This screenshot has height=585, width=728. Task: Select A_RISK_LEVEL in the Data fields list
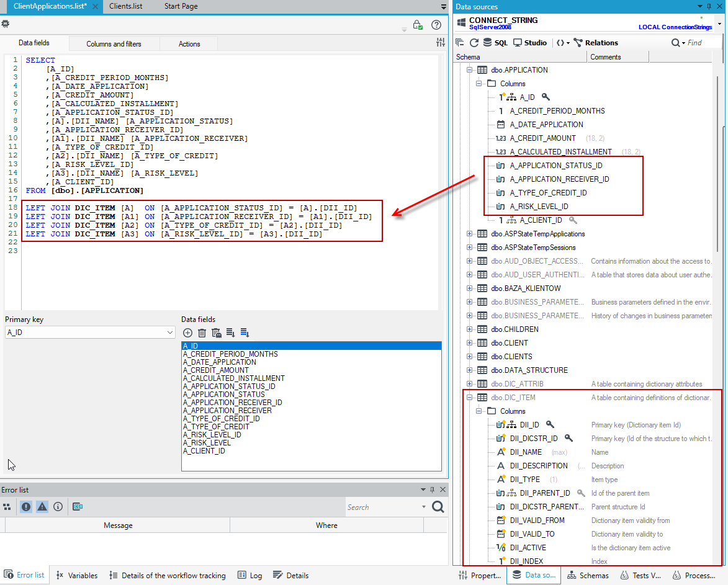[207, 443]
